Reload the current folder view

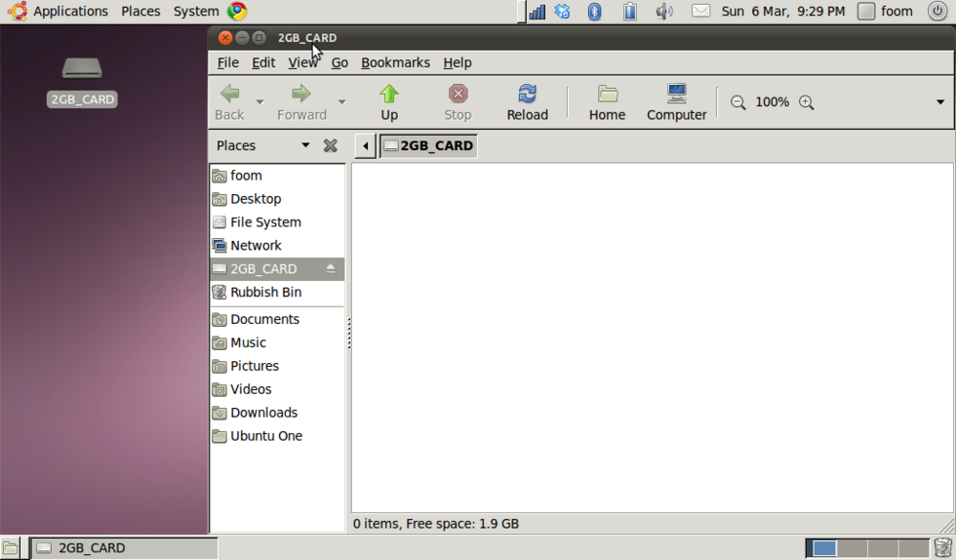528,102
